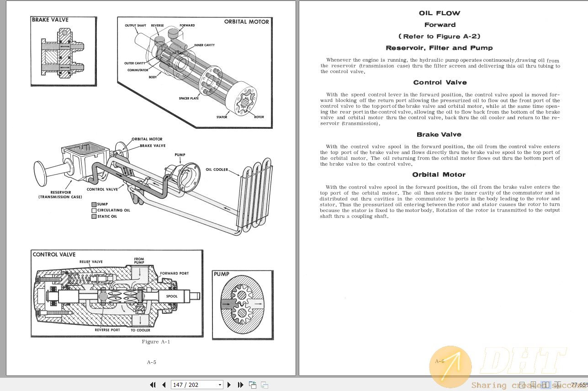Viewport: 588px width, 391px height.
Task: Select the OIL FLOW heading text
Action: [440, 13]
